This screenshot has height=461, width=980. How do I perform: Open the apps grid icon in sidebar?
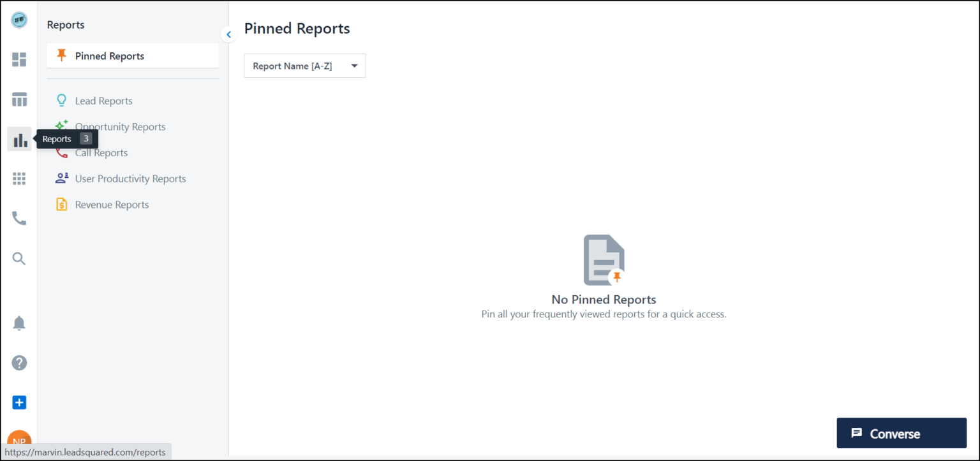pos(19,179)
